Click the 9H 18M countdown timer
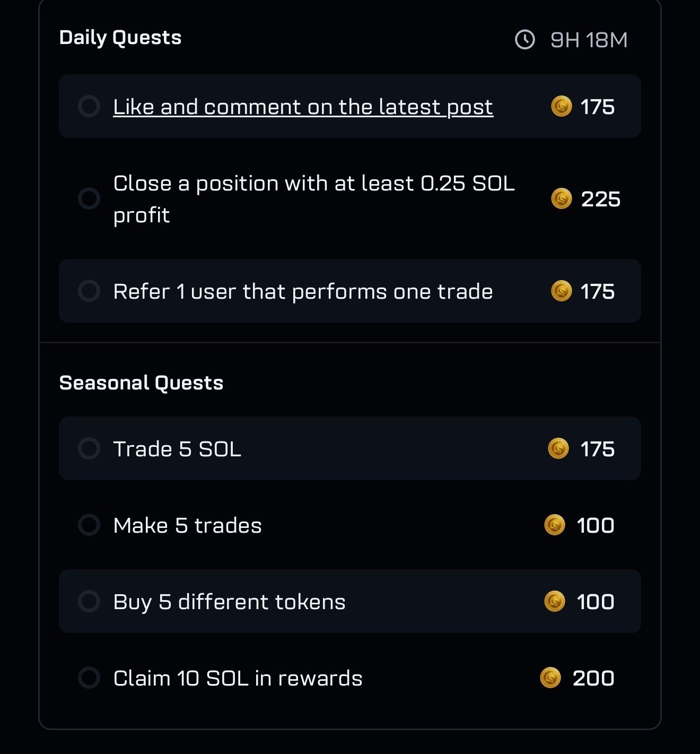The width and height of the screenshot is (700, 754). tap(589, 40)
